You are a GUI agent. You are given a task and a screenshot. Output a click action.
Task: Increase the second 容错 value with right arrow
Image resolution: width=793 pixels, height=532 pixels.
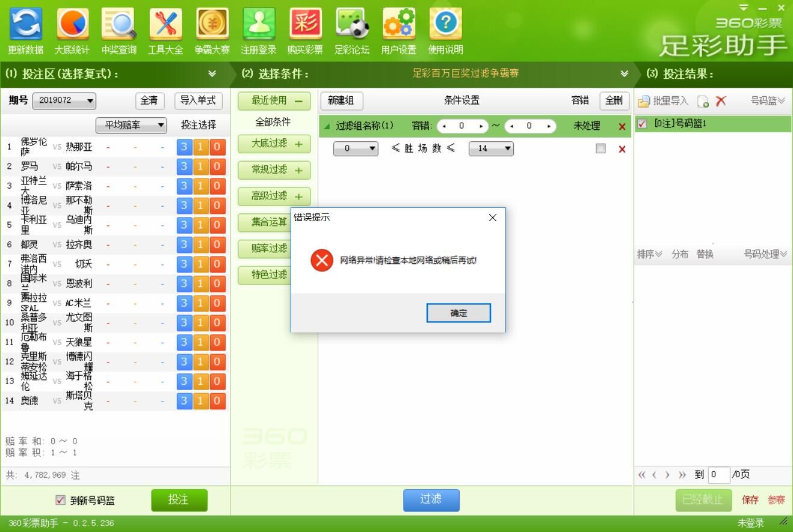(x=549, y=126)
